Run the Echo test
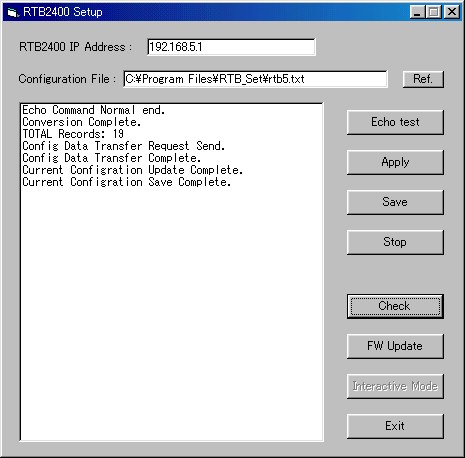 395,122
